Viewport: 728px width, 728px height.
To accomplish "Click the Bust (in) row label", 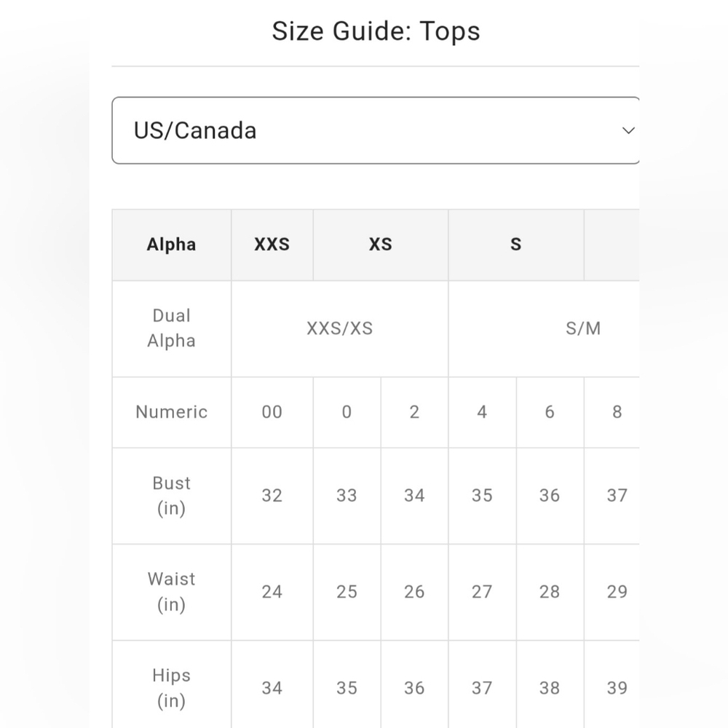I will (x=171, y=496).
